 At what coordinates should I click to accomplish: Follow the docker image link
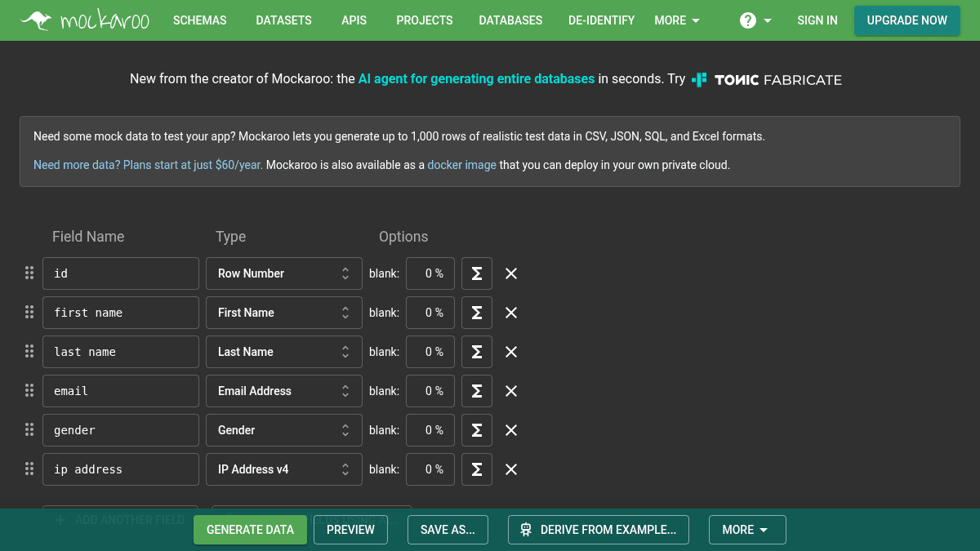coord(462,165)
